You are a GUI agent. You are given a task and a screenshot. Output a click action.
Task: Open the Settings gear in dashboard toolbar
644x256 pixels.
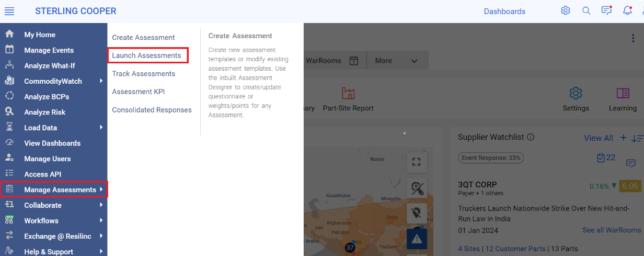[576, 93]
